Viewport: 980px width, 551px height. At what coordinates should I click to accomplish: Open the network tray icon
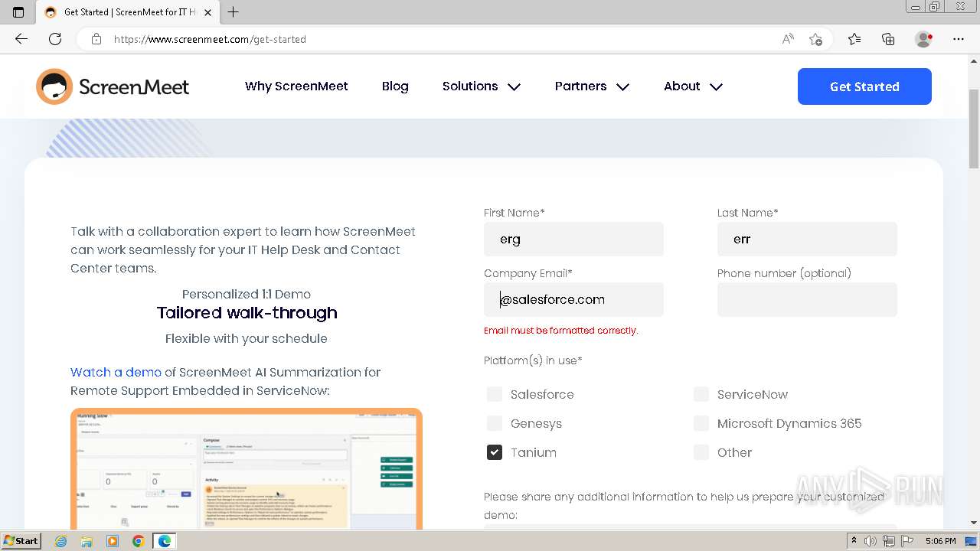click(888, 541)
